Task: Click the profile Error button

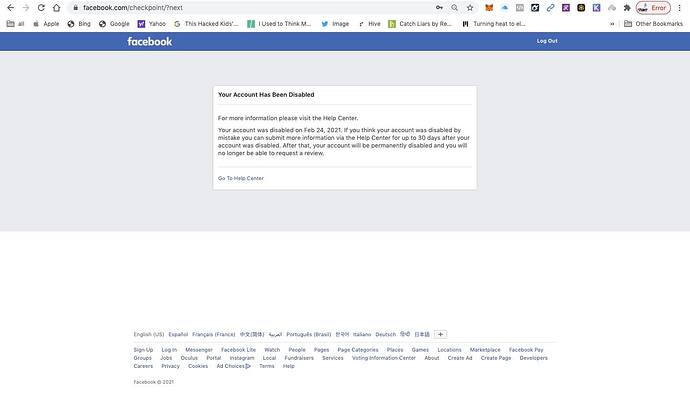Action: [x=653, y=8]
